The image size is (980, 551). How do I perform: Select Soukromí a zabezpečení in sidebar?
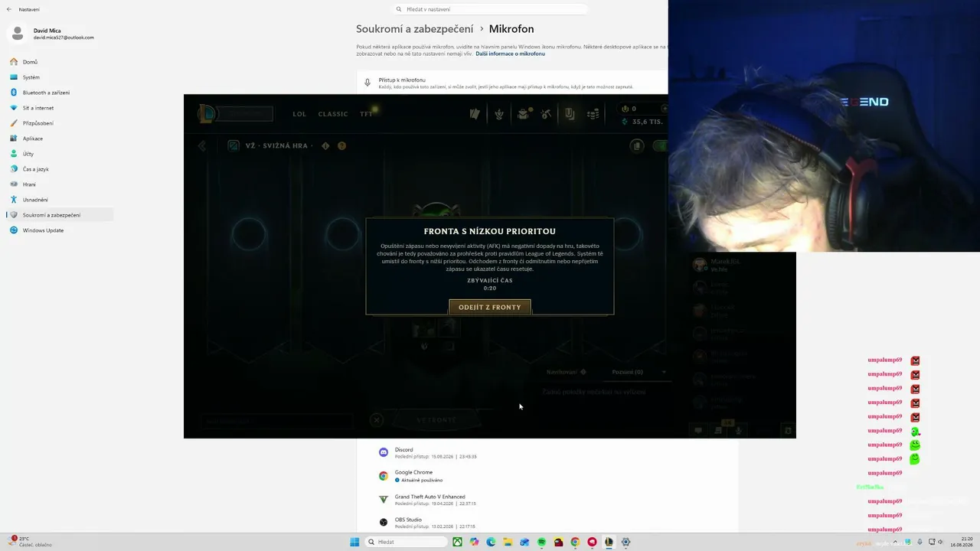pyautogui.click(x=60, y=215)
